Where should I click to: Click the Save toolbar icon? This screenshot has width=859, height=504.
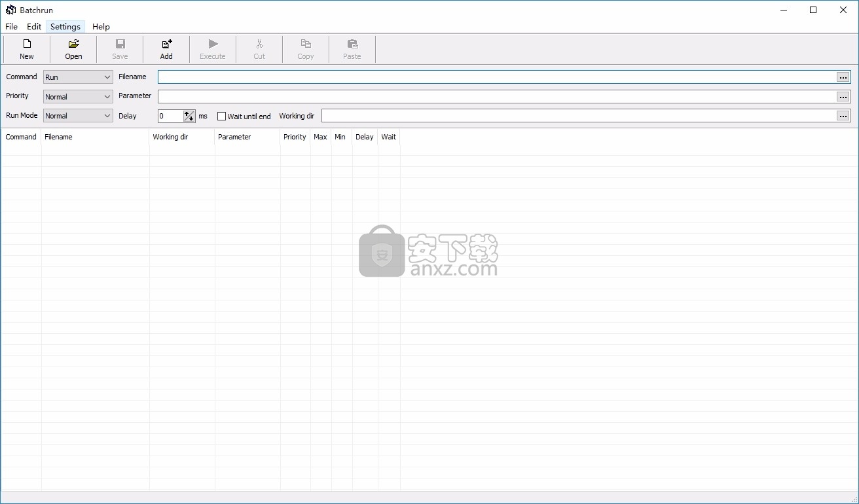coord(120,45)
